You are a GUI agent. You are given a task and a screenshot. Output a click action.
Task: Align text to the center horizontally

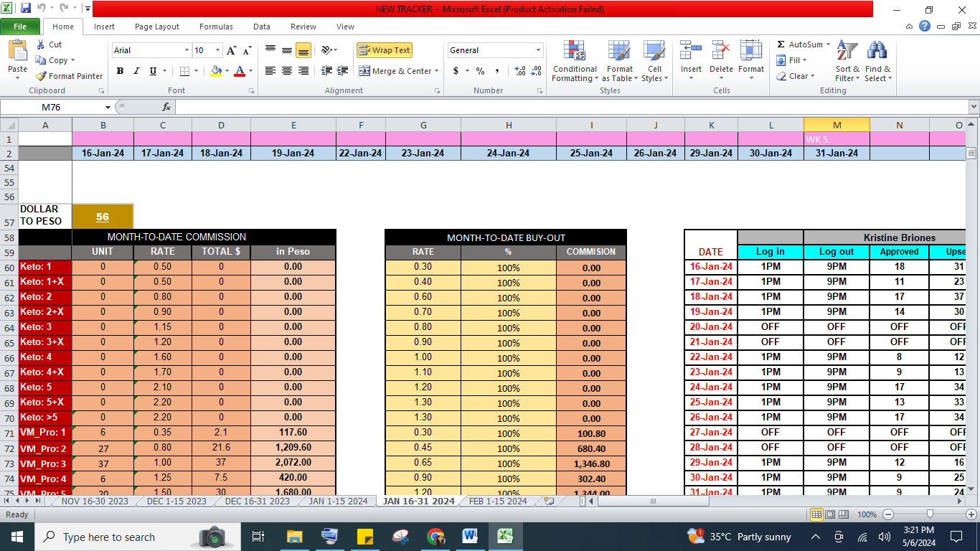coord(287,71)
